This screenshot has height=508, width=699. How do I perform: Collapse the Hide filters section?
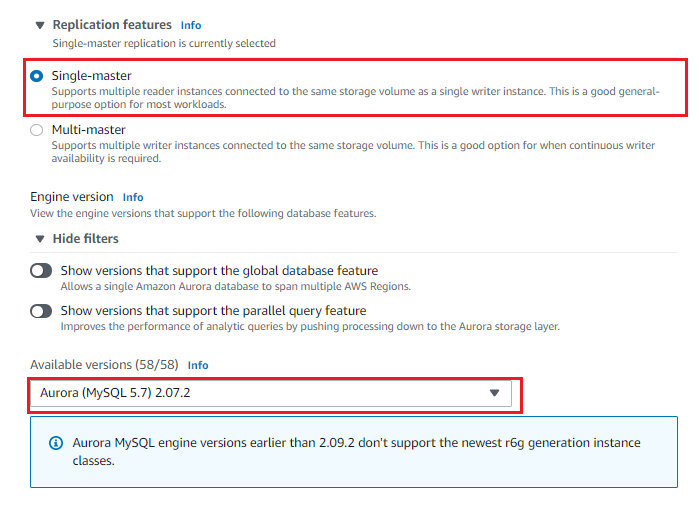(40, 239)
